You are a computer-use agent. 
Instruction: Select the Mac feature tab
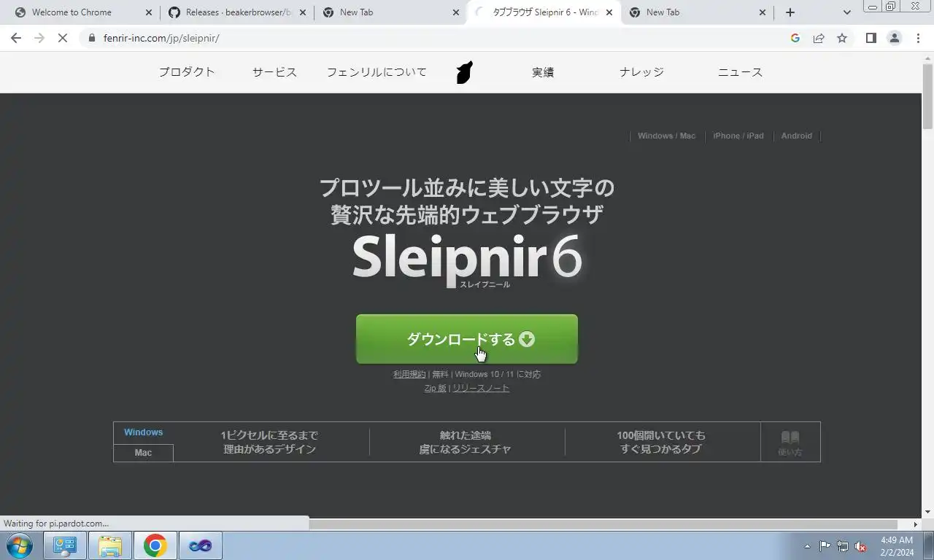pos(143,453)
